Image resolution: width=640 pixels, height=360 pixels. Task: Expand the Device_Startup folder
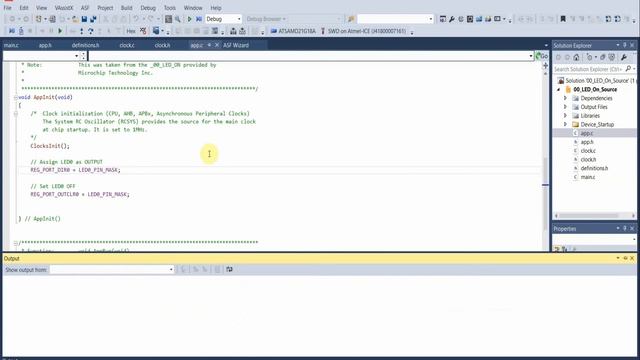pyautogui.click(x=565, y=124)
